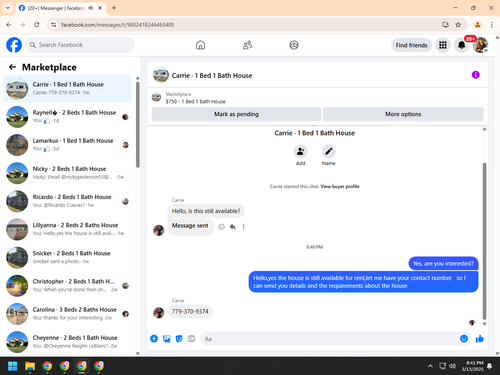Go to the Home feed icon
Image resolution: width=500 pixels, height=375 pixels.
[x=200, y=45]
